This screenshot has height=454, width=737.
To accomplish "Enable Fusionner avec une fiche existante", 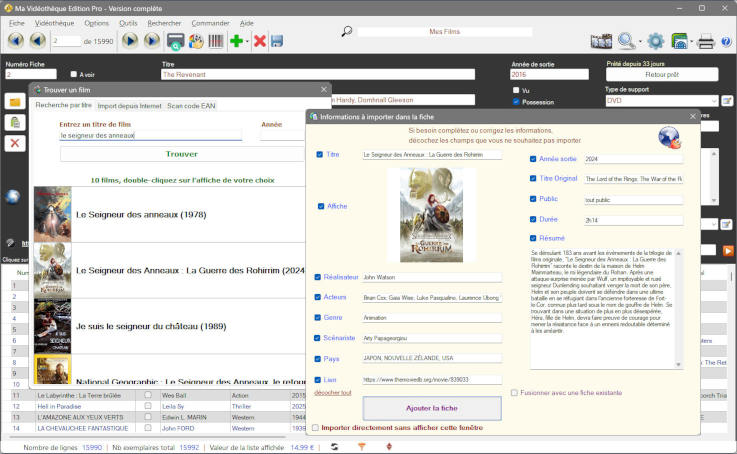I will pyautogui.click(x=515, y=393).
